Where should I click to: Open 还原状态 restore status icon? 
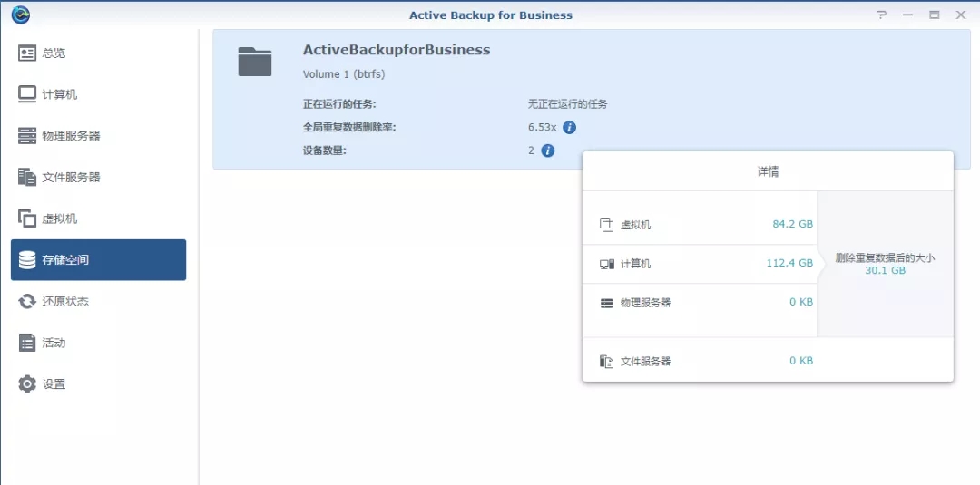27,302
